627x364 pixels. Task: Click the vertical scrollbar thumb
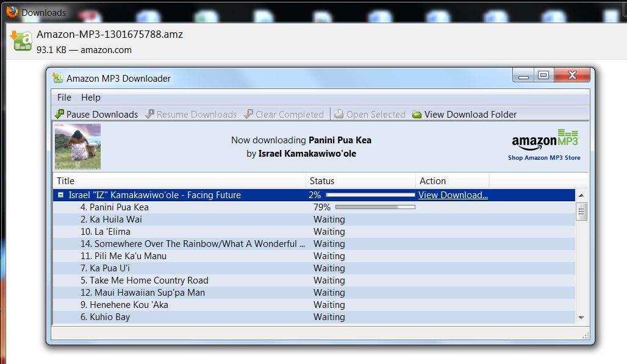click(x=581, y=212)
